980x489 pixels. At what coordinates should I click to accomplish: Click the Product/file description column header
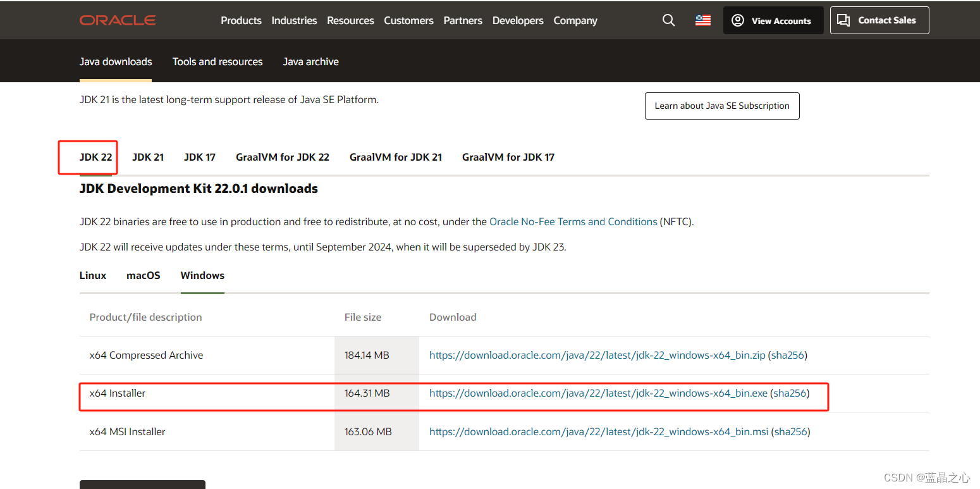(x=146, y=317)
